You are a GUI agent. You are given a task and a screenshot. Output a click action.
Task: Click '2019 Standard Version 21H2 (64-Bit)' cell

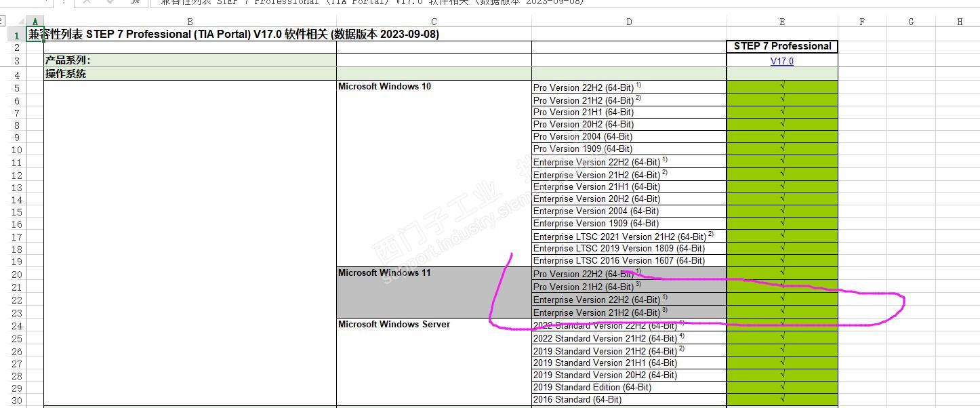click(x=629, y=351)
